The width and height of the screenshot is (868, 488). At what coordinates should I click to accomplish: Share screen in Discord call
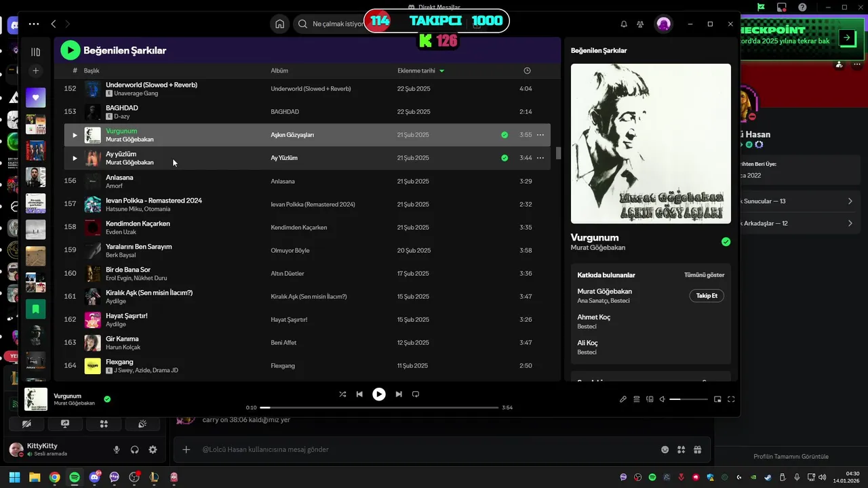(x=65, y=424)
